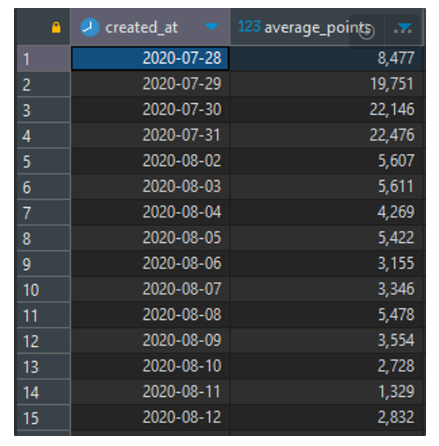
Task: Select row number 13 header
Action: [x=44, y=367]
